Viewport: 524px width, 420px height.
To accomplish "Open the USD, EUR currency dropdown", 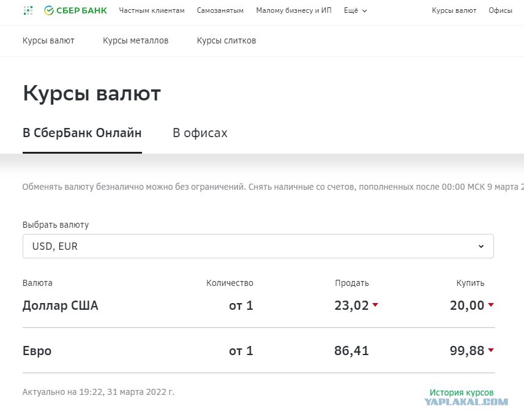I will 258,246.
